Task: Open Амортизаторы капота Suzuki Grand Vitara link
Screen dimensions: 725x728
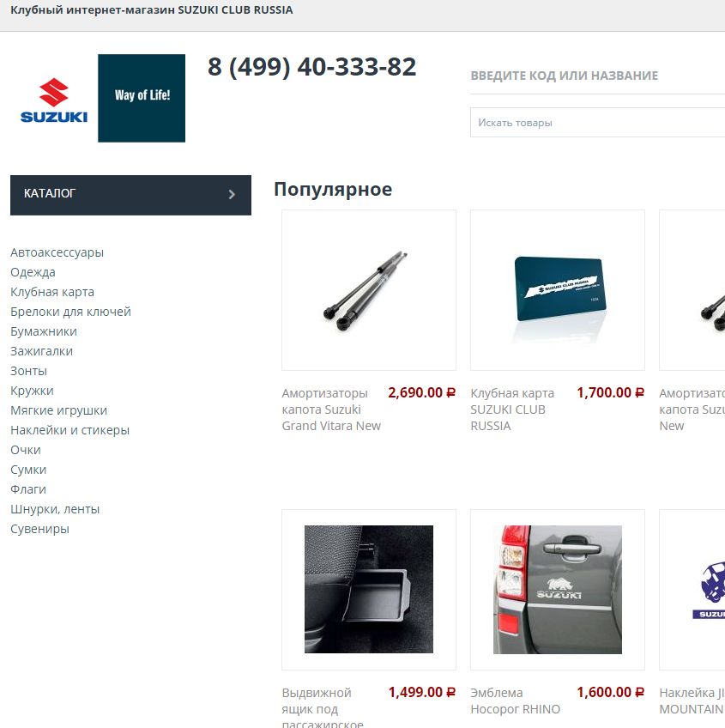Action: point(331,409)
